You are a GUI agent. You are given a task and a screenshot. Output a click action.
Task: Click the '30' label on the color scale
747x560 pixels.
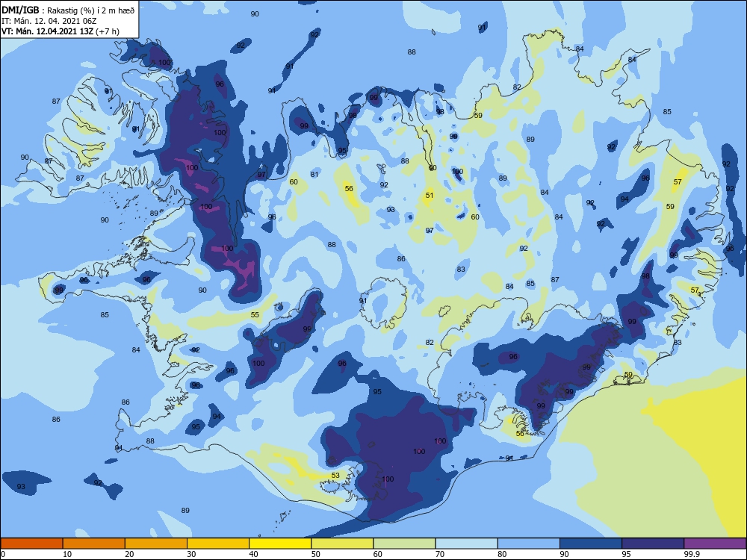191,554
